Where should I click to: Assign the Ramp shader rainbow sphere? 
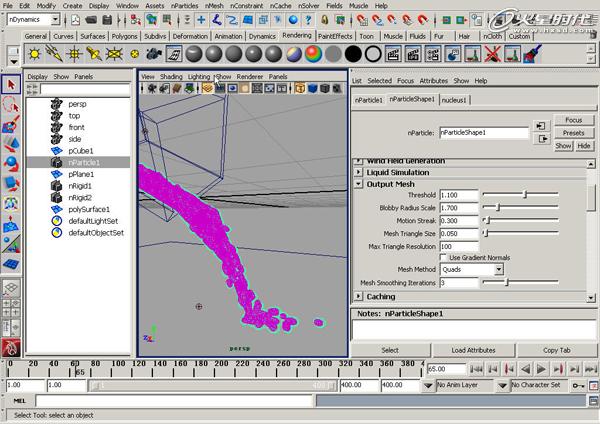click(313, 54)
